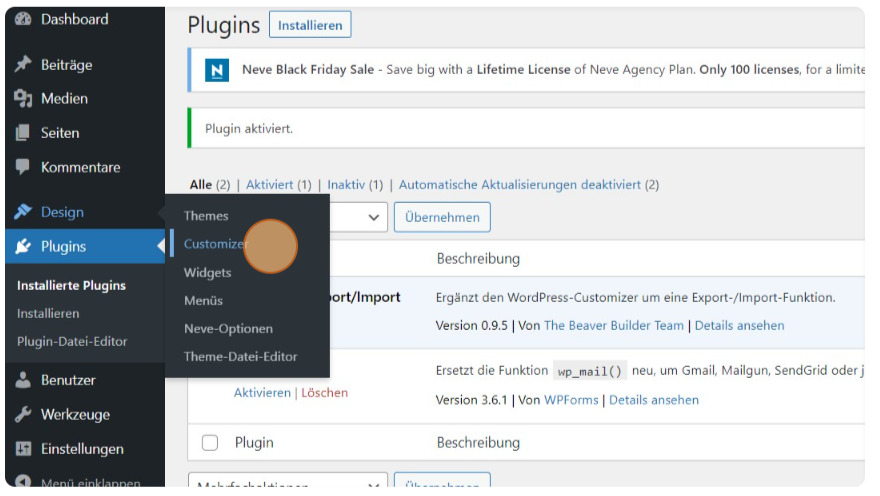Click the Einstellungen sliders icon

[x=23, y=449]
